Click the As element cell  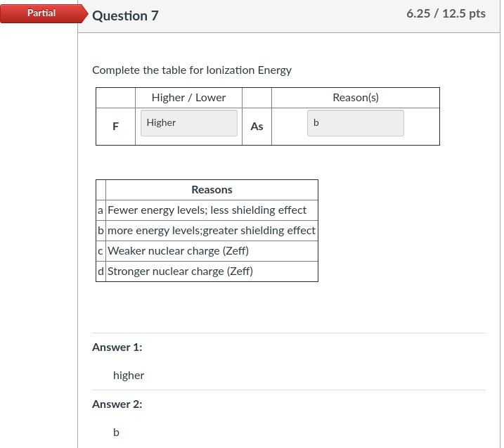point(257,127)
